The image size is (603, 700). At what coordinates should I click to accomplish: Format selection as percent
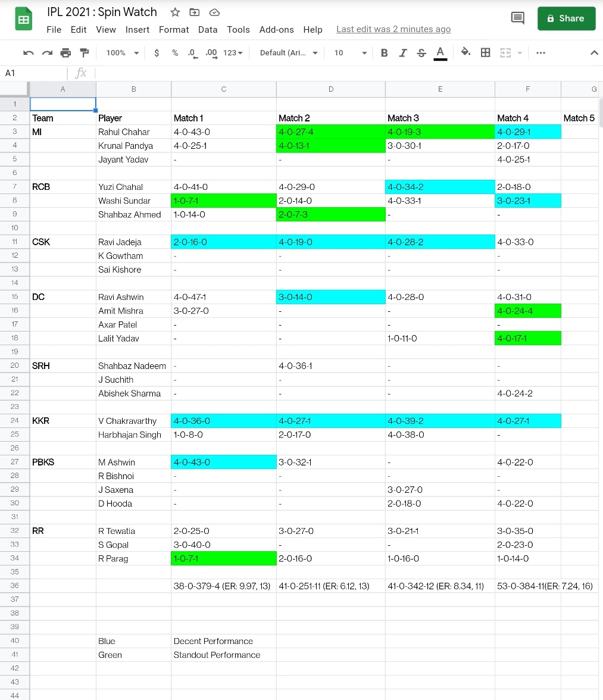click(174, 52)
